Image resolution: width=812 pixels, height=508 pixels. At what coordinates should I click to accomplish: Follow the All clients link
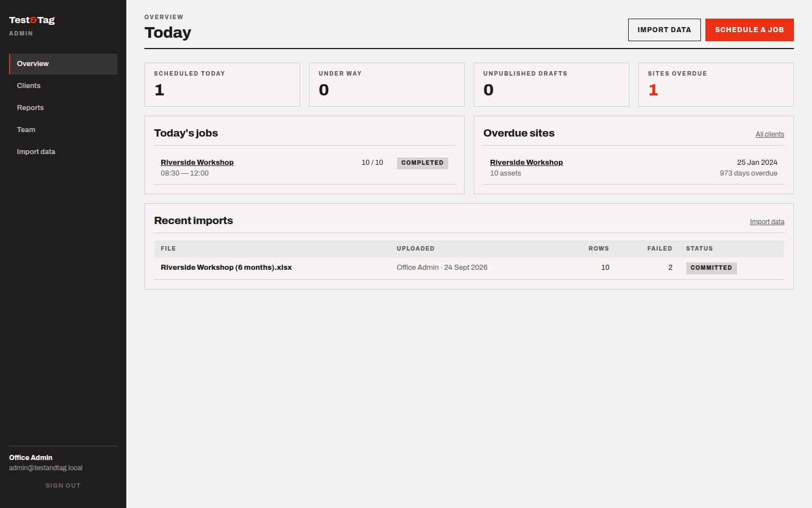coord(770,134)
